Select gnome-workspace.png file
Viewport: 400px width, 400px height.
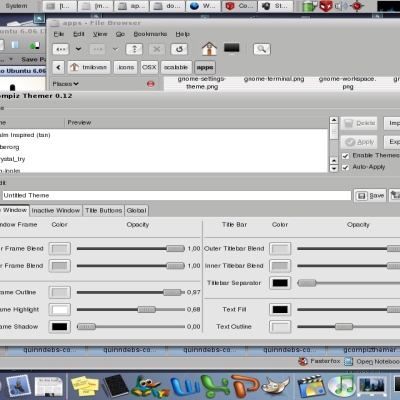tap(347, 83)
